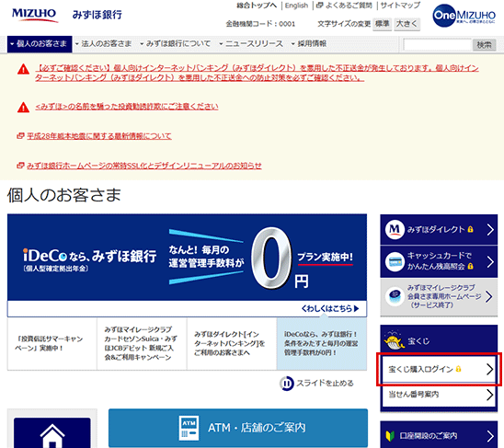Click warning triangle beside 投資勧誘詐欺 notice

pos(23,107)
